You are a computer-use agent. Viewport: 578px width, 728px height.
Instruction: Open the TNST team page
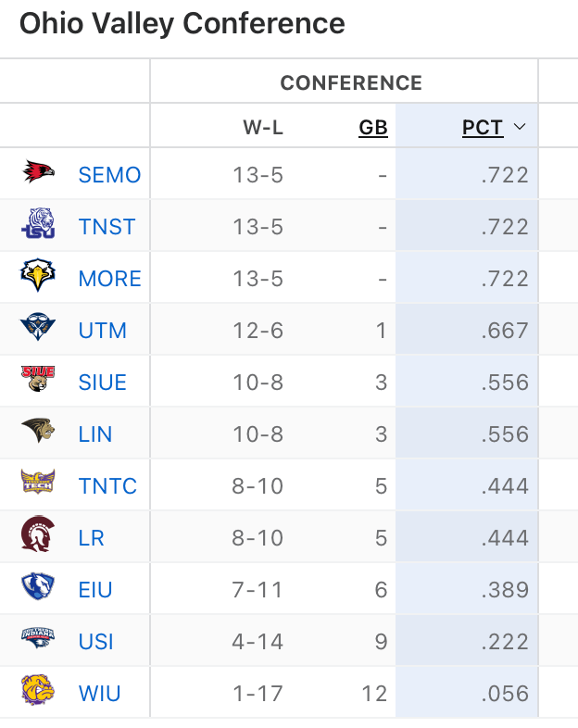click(107, 227)
